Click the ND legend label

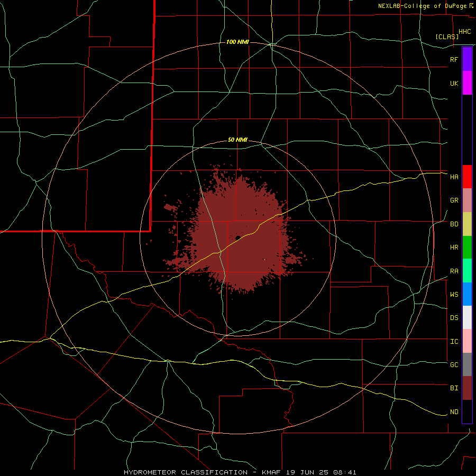click(x=454, y=412)
